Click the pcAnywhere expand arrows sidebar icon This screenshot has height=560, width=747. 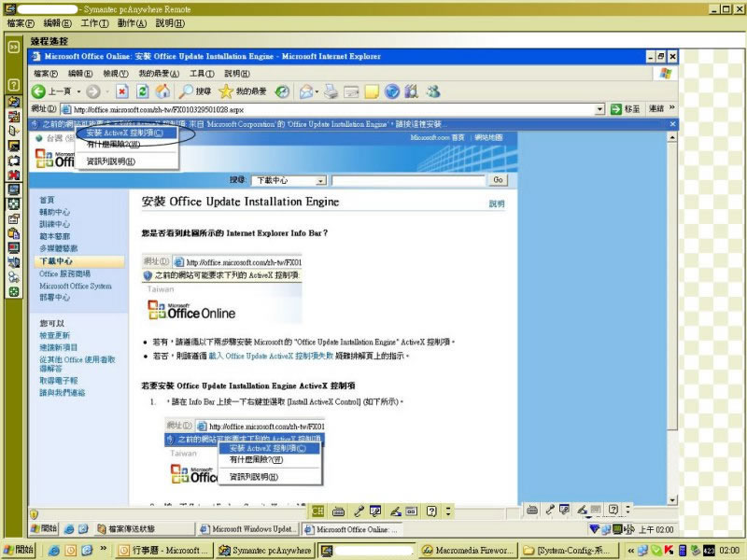[14, 47]
